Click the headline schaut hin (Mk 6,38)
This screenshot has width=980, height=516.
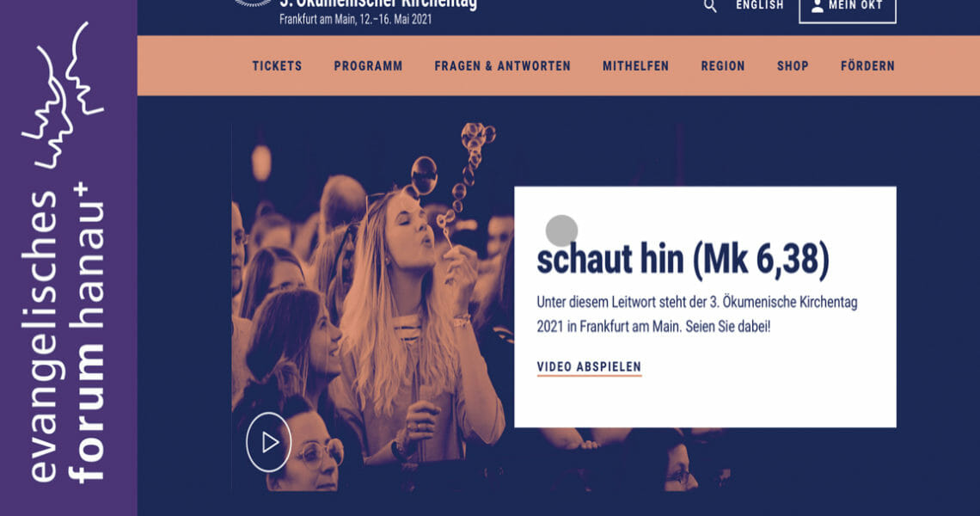click(683, 259)
